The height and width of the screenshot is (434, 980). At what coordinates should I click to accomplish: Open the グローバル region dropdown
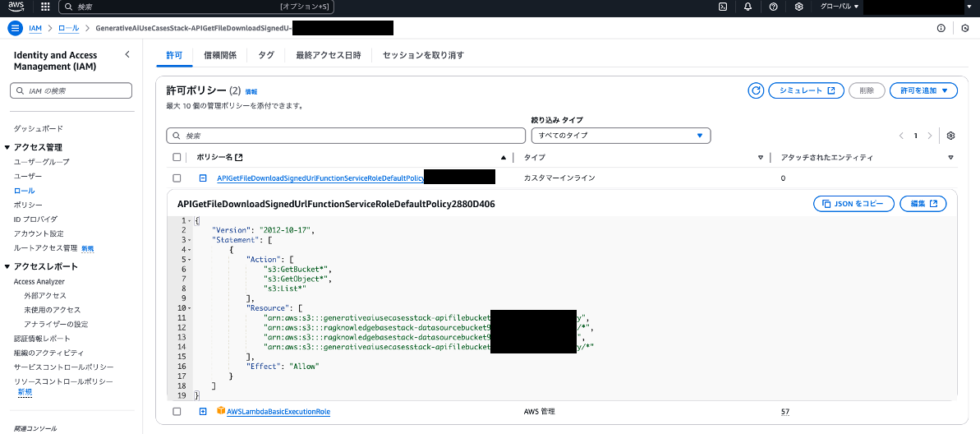pyautogui.click(x=839, y=7)
